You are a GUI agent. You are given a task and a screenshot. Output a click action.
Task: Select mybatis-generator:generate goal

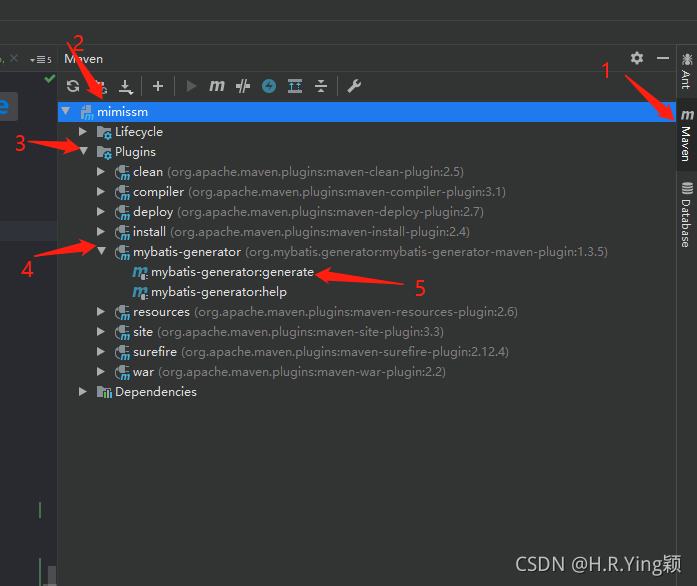(232, 272)
